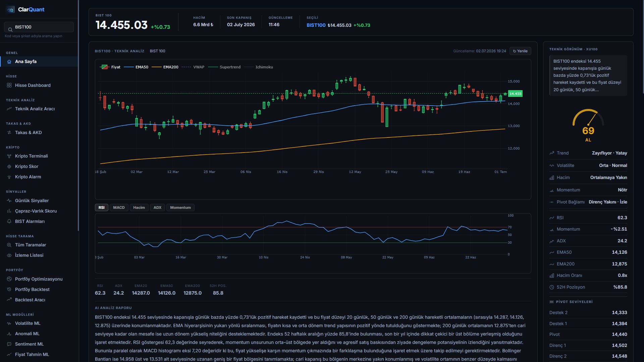Click Kripto Terminali icon
The width and height of the screenshot is (644, 362).
tap(9, 156)
